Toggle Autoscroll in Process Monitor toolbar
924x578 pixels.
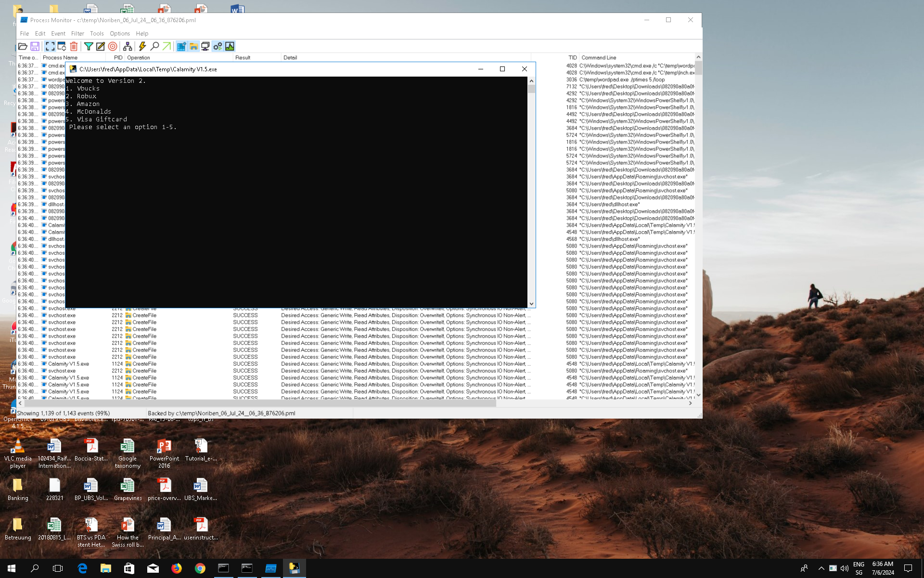tap(62, 46)
